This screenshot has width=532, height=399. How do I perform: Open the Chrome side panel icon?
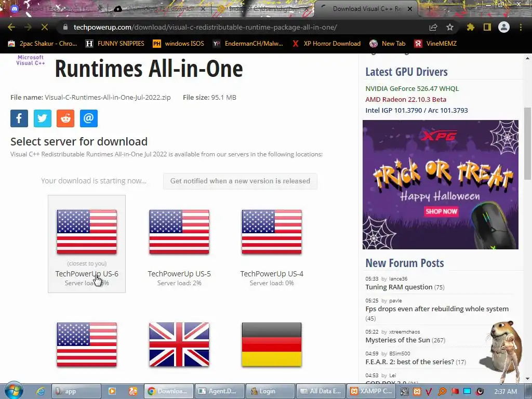[487, 27]
